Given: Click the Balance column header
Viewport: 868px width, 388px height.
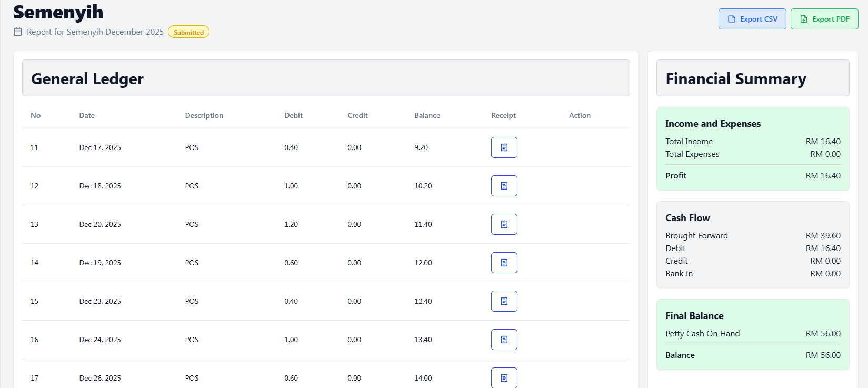Looking at the screenshot, I should pyautogui.click(x=427, y=115).
